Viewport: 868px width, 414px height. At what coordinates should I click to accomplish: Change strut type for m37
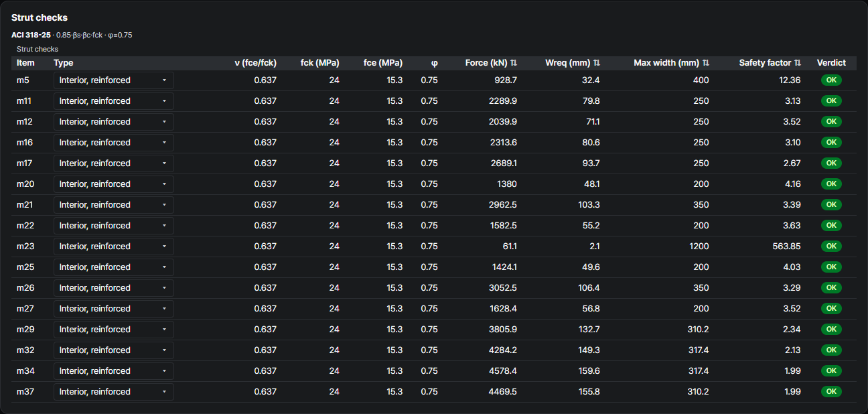tap(114, 392)
